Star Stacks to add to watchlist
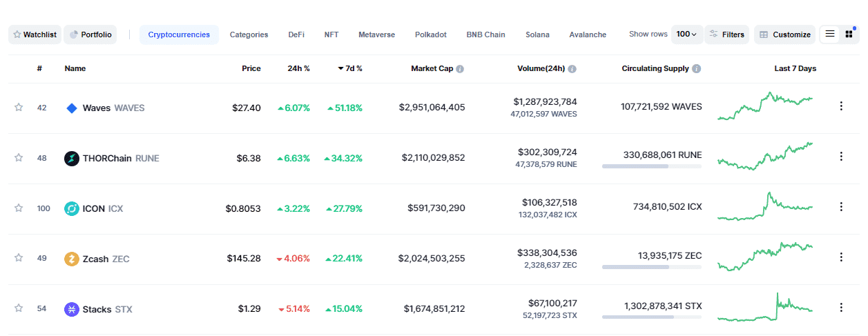 [19, 308]
